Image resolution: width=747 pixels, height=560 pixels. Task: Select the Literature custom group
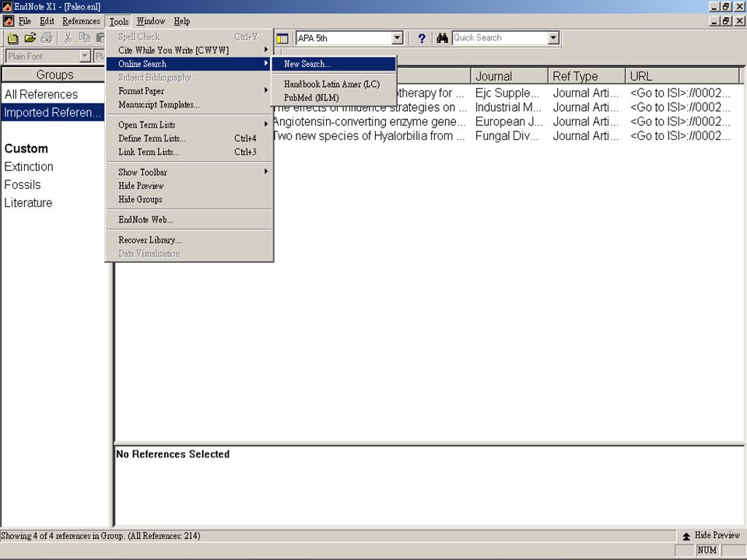(x=28, y=203)
